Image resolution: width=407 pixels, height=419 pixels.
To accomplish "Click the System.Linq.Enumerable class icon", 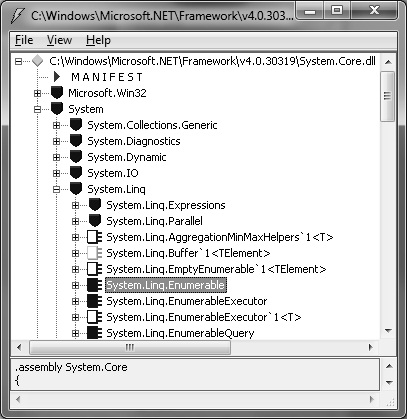I will tap(95, 285).
